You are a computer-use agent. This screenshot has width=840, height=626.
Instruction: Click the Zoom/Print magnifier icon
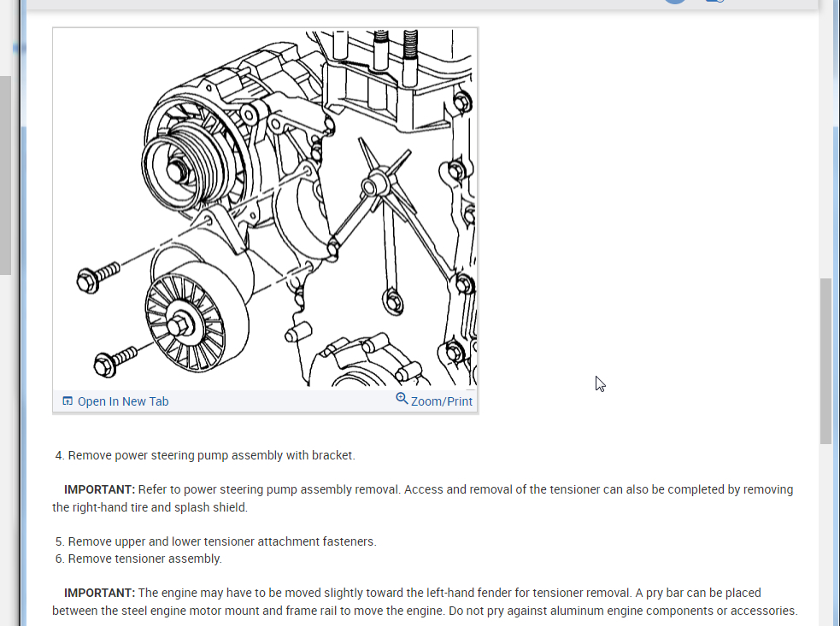[x=402, y=399]
